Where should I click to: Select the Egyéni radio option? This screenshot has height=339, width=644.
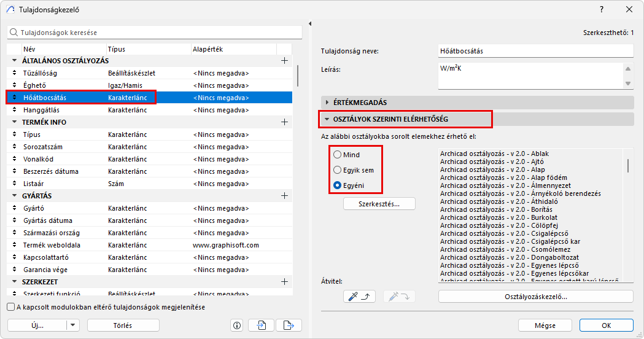click(x=337, y=185)
